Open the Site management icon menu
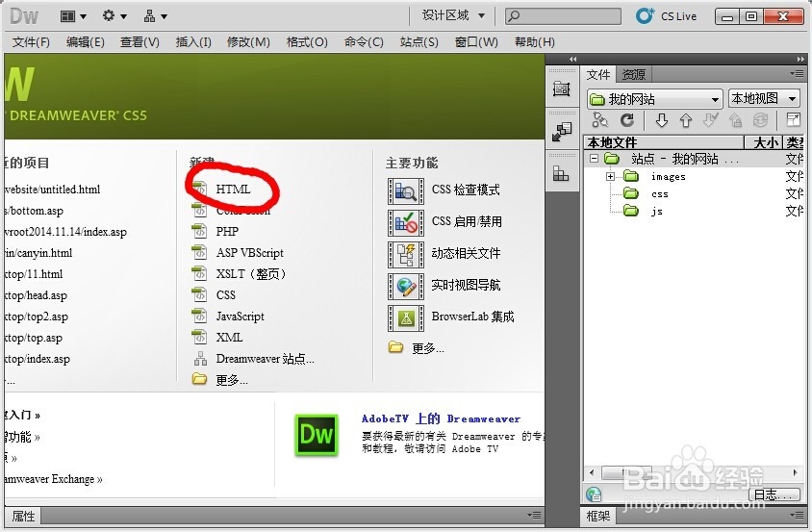Image resolution: width=812 pixels, height=532 pixels. click(155, 16)
